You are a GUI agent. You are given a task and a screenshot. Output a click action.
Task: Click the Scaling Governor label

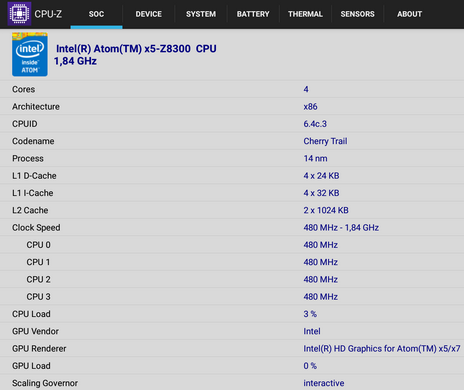point(45,383)
